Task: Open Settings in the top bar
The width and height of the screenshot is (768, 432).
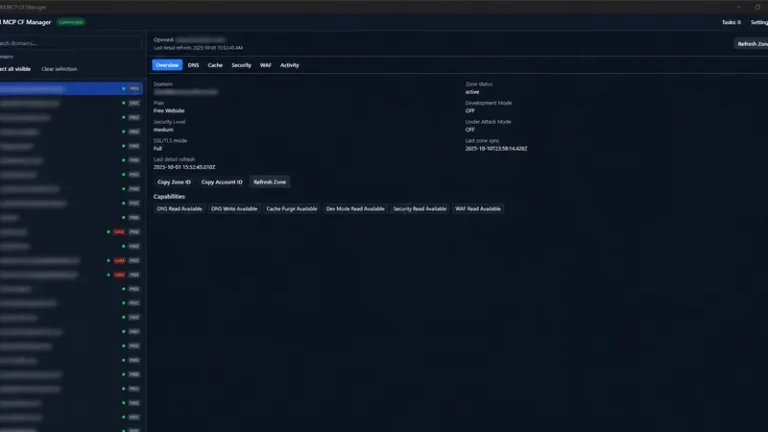Action: 759,23
